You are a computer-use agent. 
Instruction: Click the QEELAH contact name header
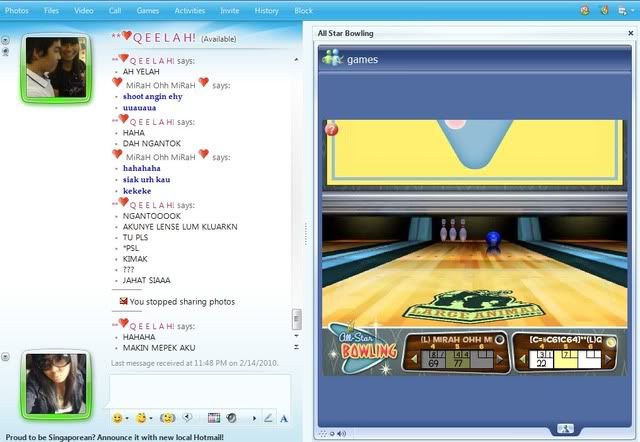click(x=154, y=37)
